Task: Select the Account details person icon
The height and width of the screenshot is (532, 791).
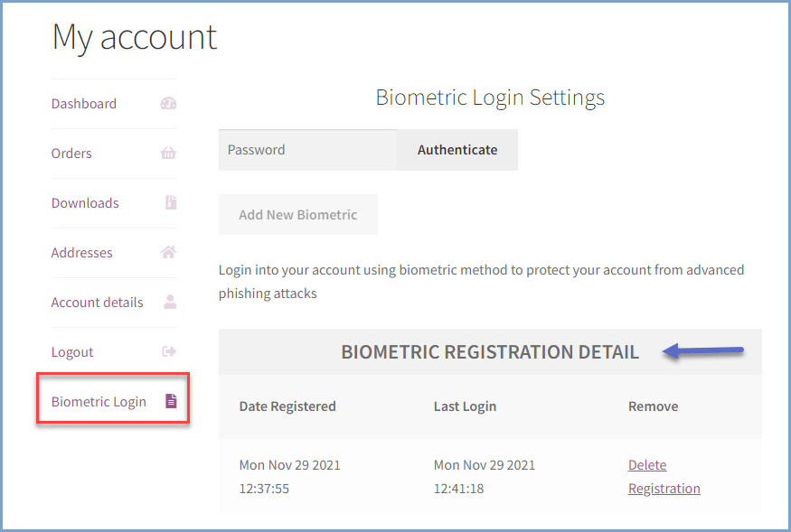Action: coord(169,303)
